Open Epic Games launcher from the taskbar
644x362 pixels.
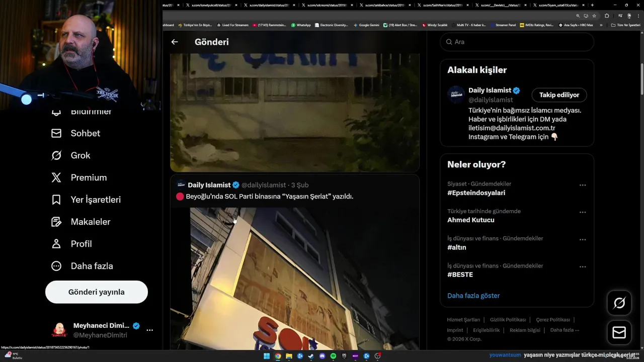pyautogui.click(x=344, y=356)
